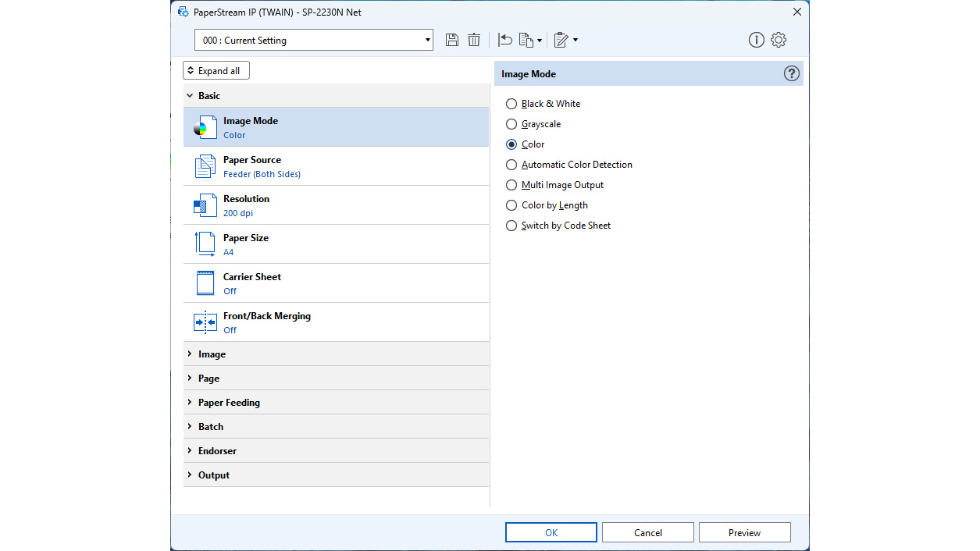Click the 'Feeder (Both Sides)' value text

pyautogui.click(x=262, y=174)
